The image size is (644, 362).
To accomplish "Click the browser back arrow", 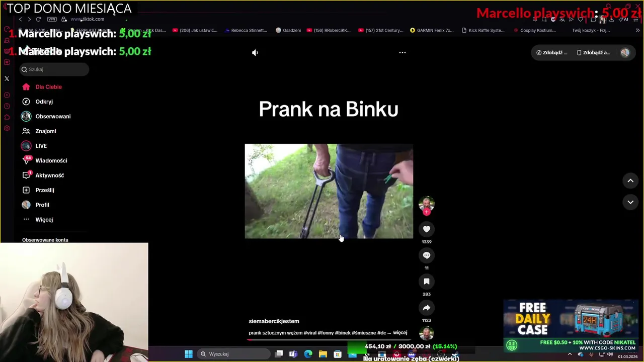I will [x=20, y=19].
